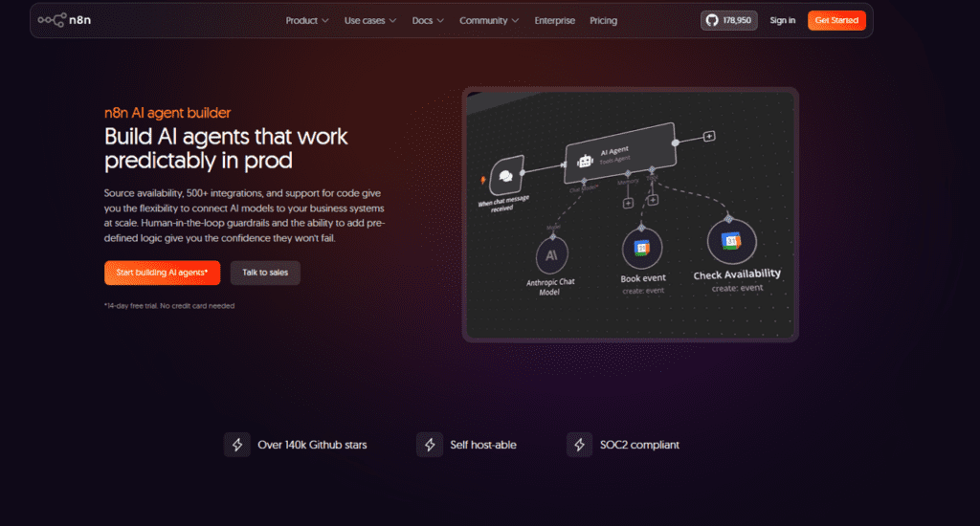Click '14-day free trial' note text
Image resolution: width=980 pixels, height=526 pixels.
169,305
